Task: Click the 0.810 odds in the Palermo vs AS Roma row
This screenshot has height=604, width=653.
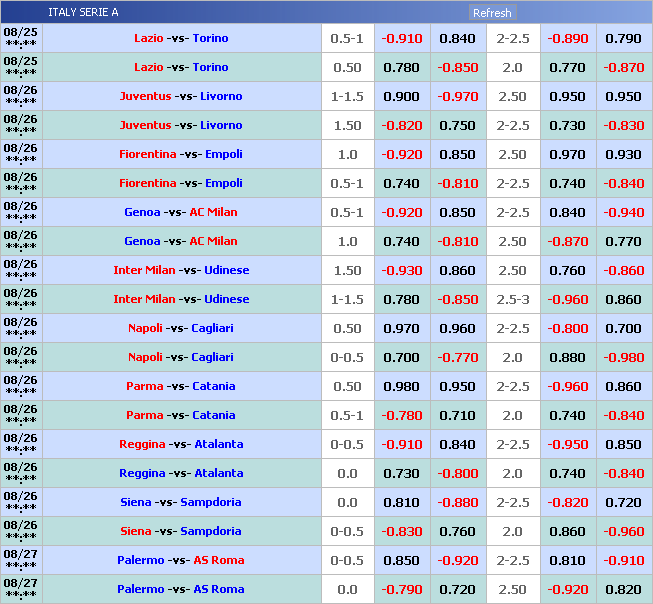Action: click(x=567, y=560)
